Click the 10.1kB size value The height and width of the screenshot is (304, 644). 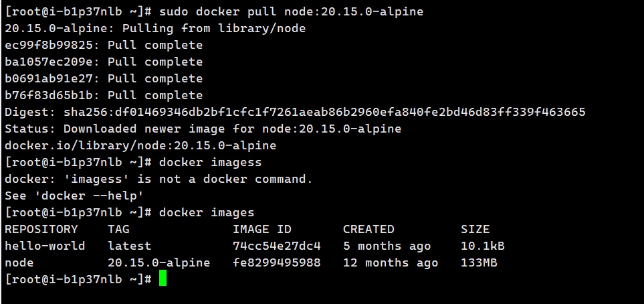coord(482,246)
